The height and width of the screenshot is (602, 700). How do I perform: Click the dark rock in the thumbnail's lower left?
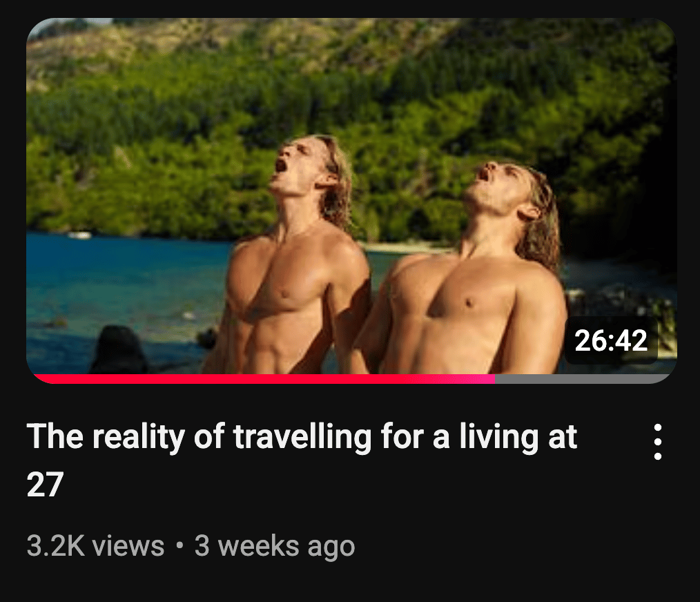pos(118,351)
